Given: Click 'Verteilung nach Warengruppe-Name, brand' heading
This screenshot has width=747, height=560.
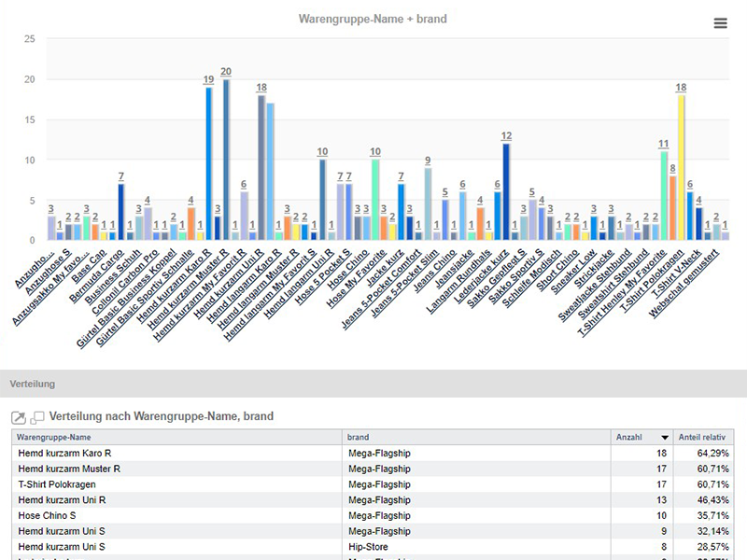Looking at the screenshot, I should [162, 416].
